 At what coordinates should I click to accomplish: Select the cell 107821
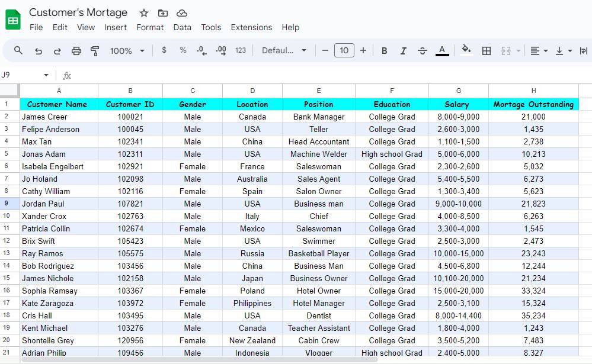click(x=130, y=204)
